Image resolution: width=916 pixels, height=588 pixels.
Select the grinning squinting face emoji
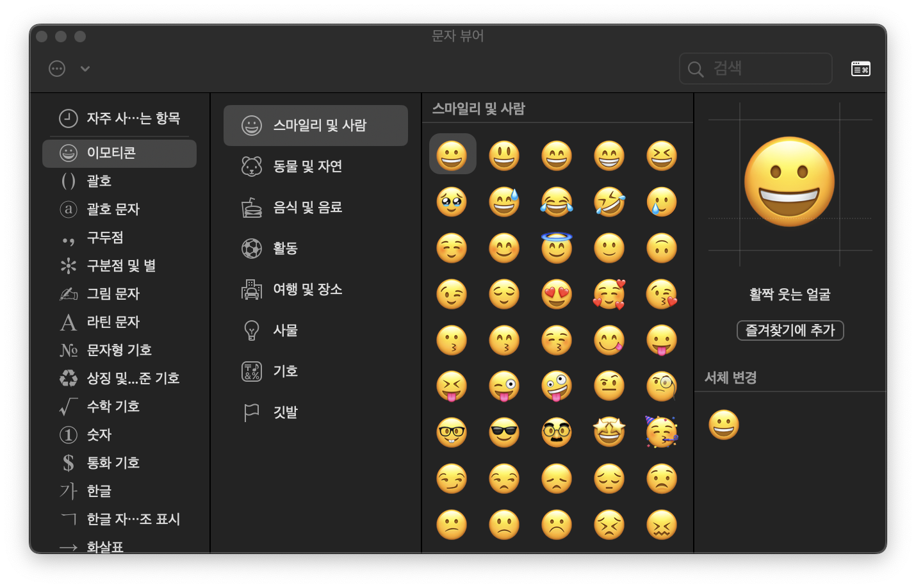662,156
